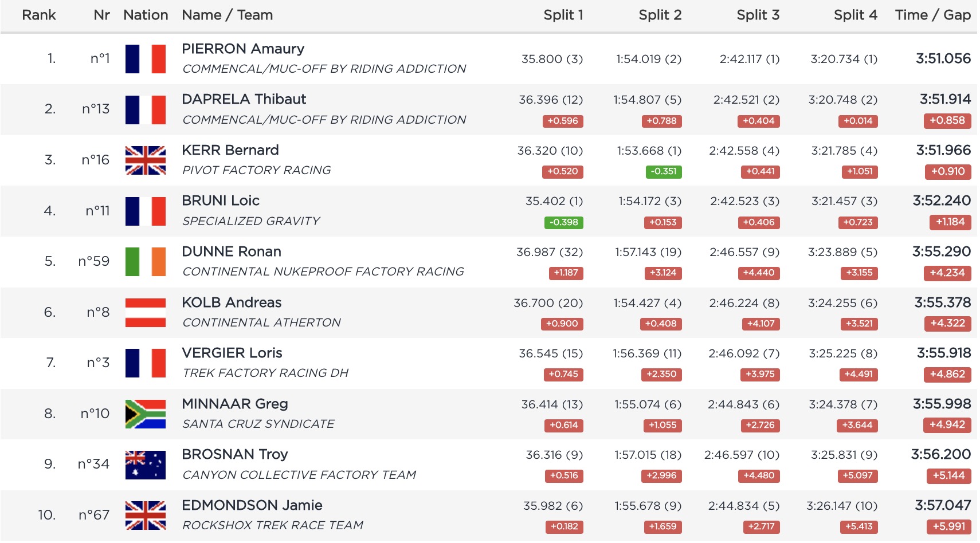Click the French flag beside BRUNI Loic
The image size is (980, 543).
[146, 211]
